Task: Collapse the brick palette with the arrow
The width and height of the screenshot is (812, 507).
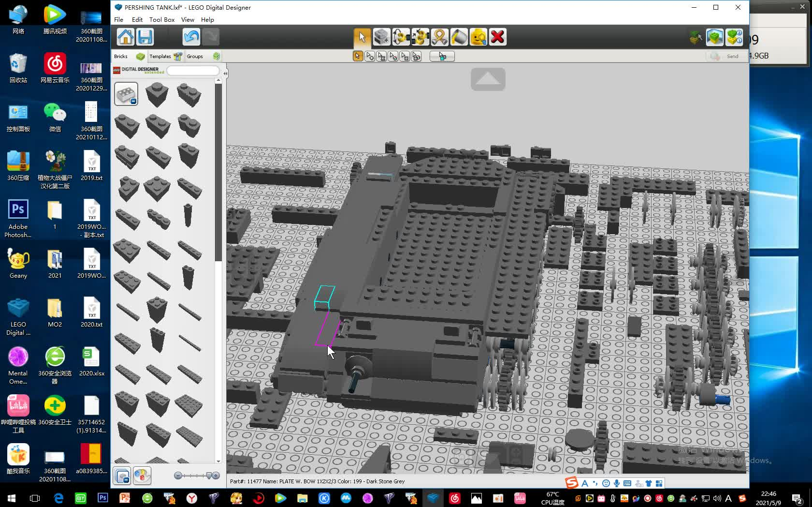Action: coord(225,73)
